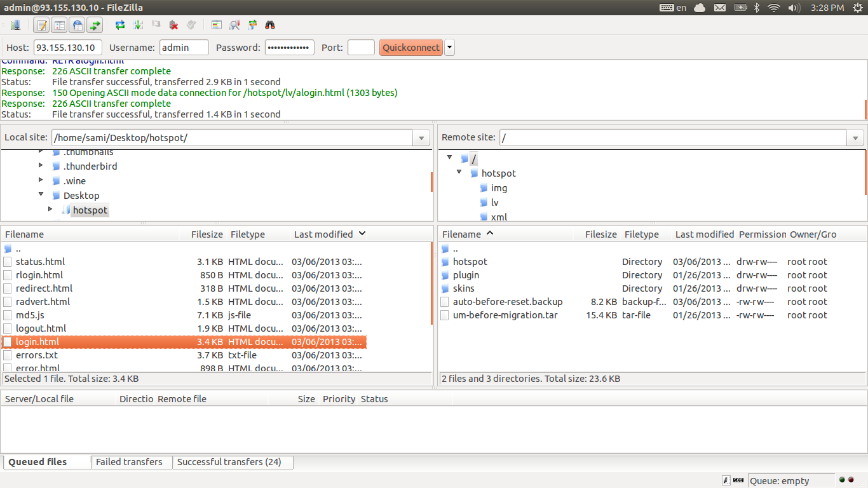Expand the .thunderbird folder in local tree
The image size is (868, 488).
[41, 166]
